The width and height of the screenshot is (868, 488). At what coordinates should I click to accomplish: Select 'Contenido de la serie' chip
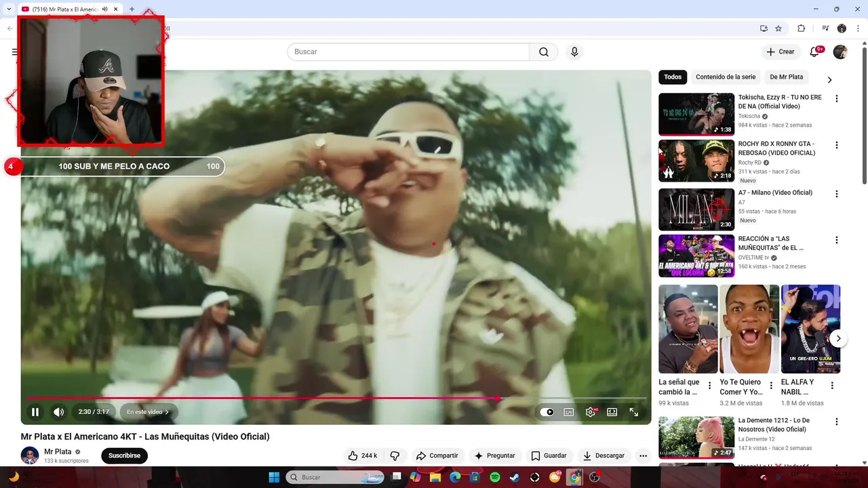726,77
